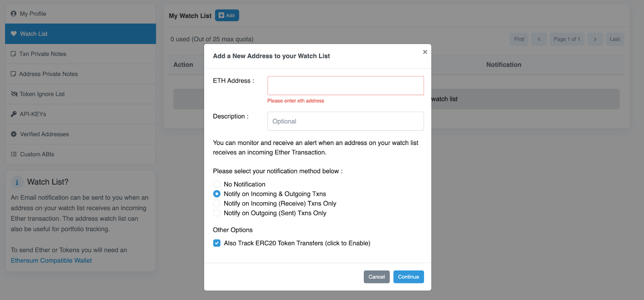Close the dialog with the X icon
The height and width of the screenshot is (300, 644).
click(425, 52)
